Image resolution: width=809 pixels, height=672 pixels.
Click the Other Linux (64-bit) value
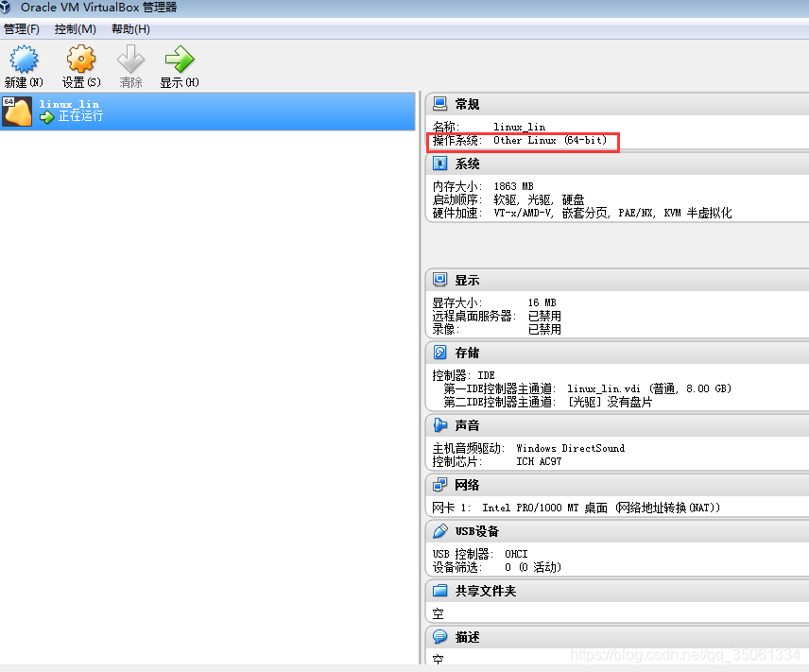(x=550, y=141)
